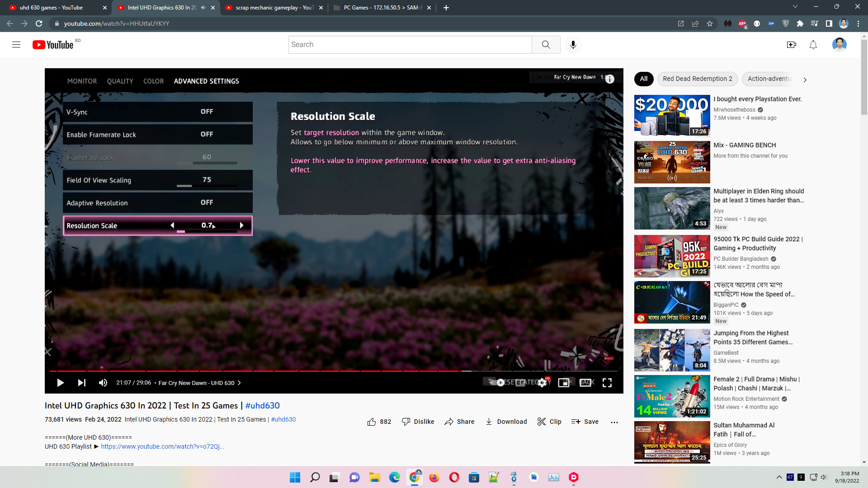868x488 pixels.
Task: Open the Extensions puzzle menu
Action: click(800, 23)
